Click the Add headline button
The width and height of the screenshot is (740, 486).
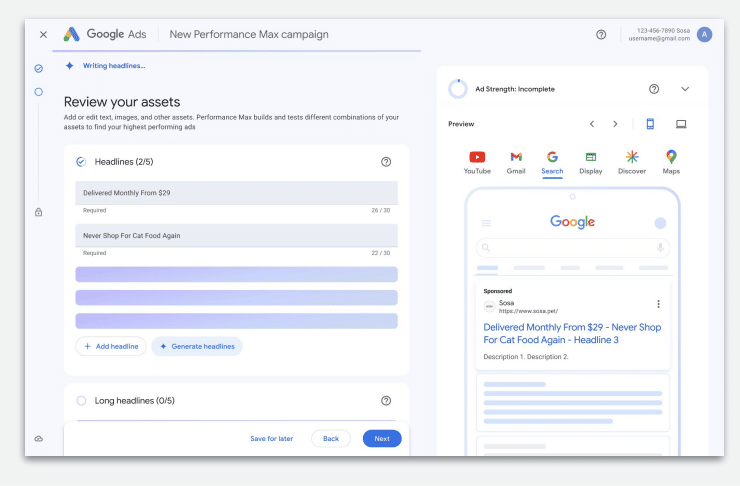coord(111,346)
